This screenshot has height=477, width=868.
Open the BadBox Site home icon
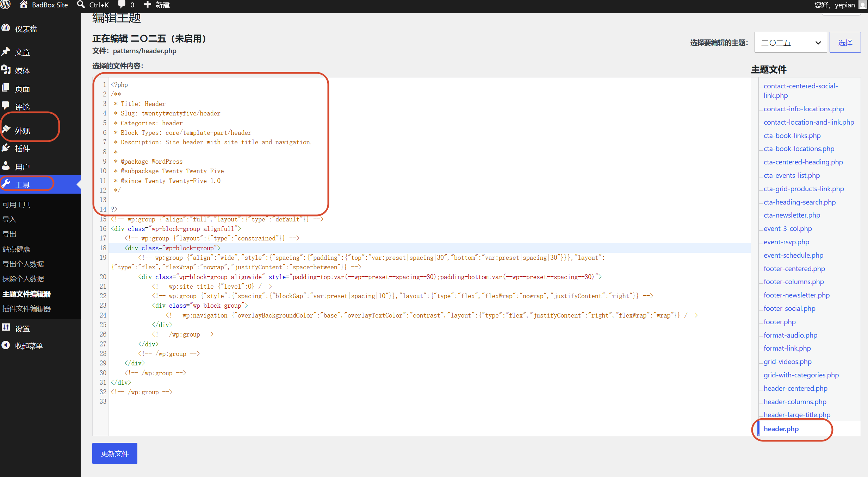point(23,5)
